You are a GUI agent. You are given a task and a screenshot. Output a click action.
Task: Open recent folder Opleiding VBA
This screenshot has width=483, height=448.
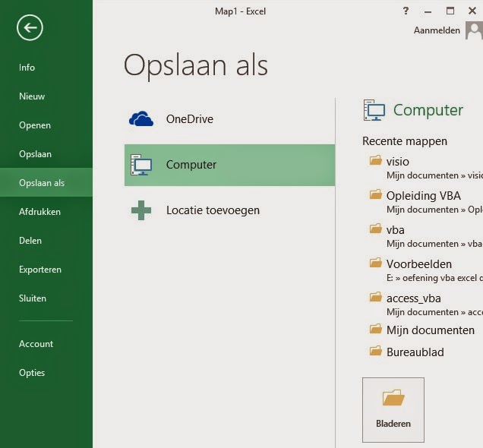(x=424, y=195)
